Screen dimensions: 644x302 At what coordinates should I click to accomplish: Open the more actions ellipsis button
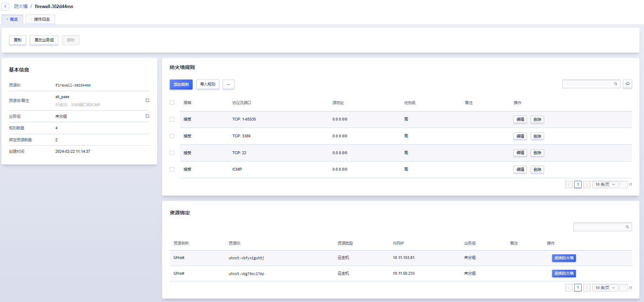[x=228, y=84]
